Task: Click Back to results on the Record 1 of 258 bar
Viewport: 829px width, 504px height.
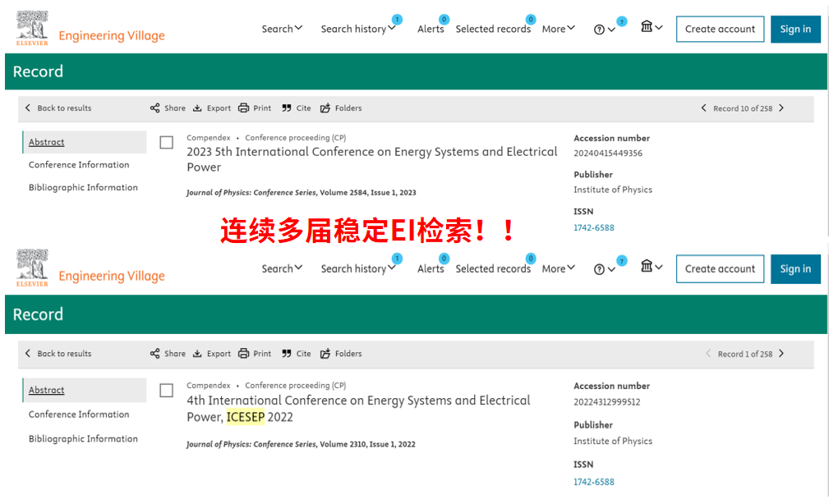Action: pos(58,354)
